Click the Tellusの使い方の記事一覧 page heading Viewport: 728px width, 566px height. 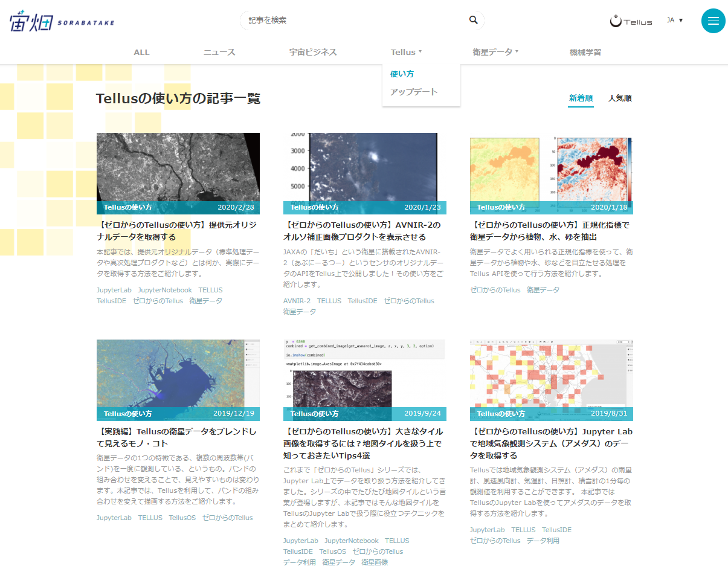pyautogui.click(x=178, y=98)
